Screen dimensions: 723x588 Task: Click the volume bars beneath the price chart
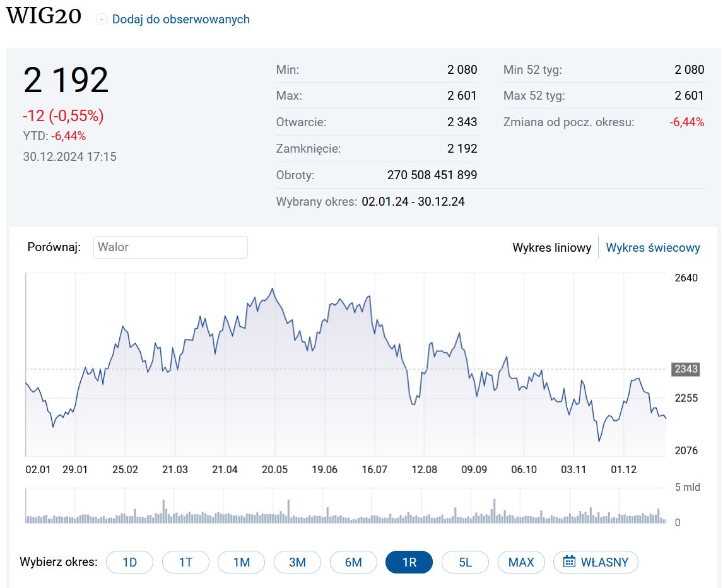(346, 514)
